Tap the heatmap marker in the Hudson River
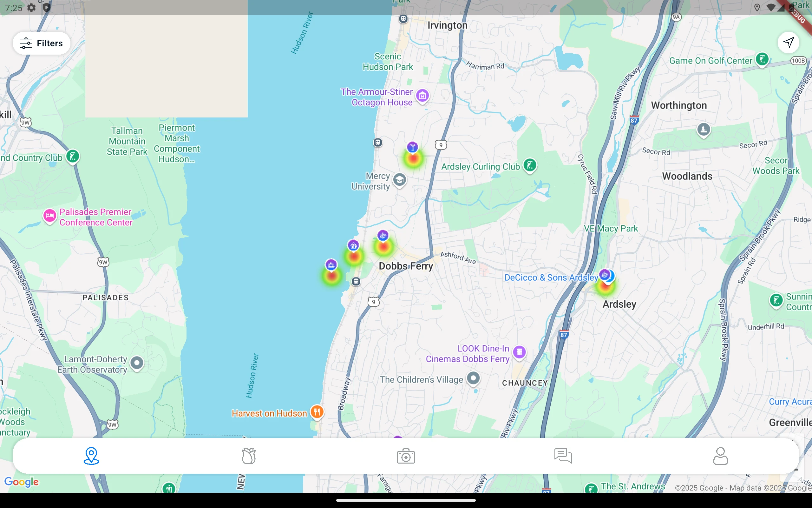812x508 pixels. tap(331, 265)
